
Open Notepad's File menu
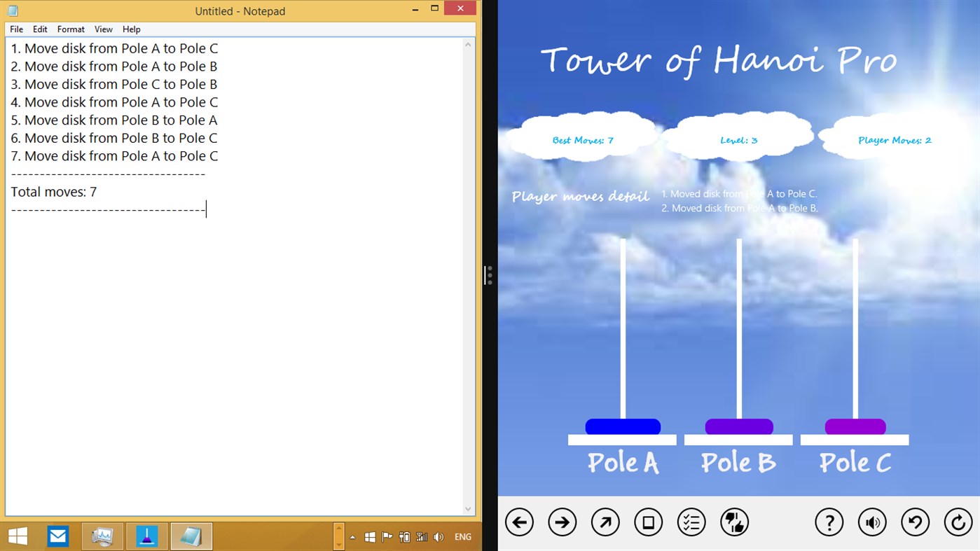coord(15,29)
